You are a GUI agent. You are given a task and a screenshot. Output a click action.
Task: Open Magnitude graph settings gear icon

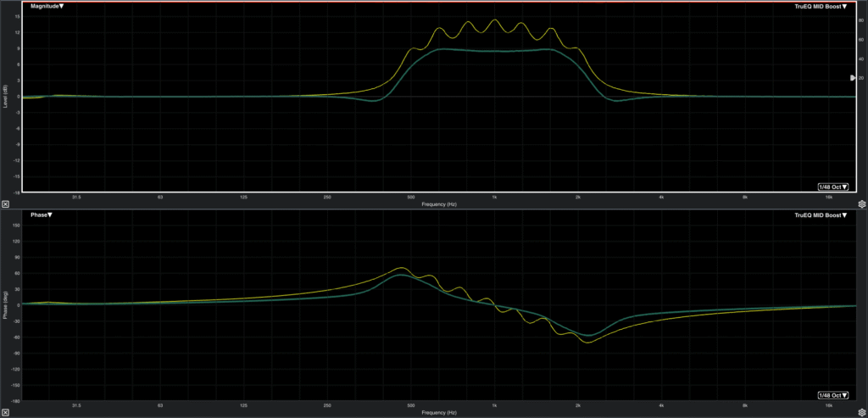coord(862,204)
